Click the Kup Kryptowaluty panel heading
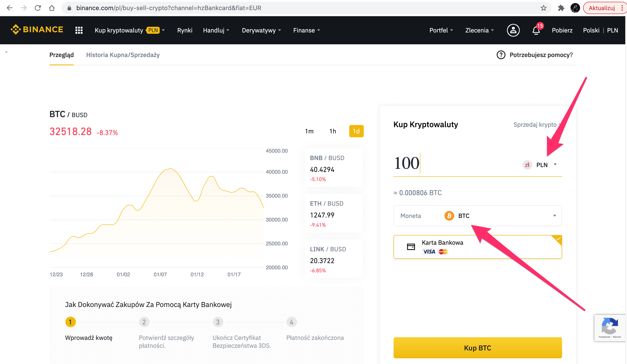This screenshot has height=364, width=627. 425,124
